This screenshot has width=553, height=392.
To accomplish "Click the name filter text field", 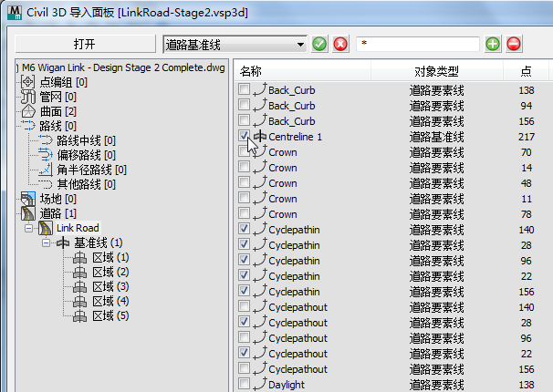I will pos(418,44).
